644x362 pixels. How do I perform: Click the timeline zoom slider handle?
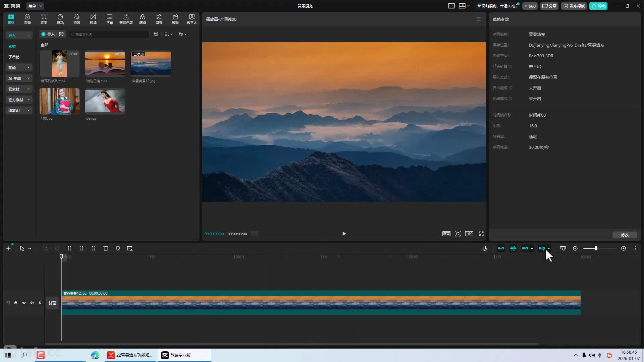[596, 248]
